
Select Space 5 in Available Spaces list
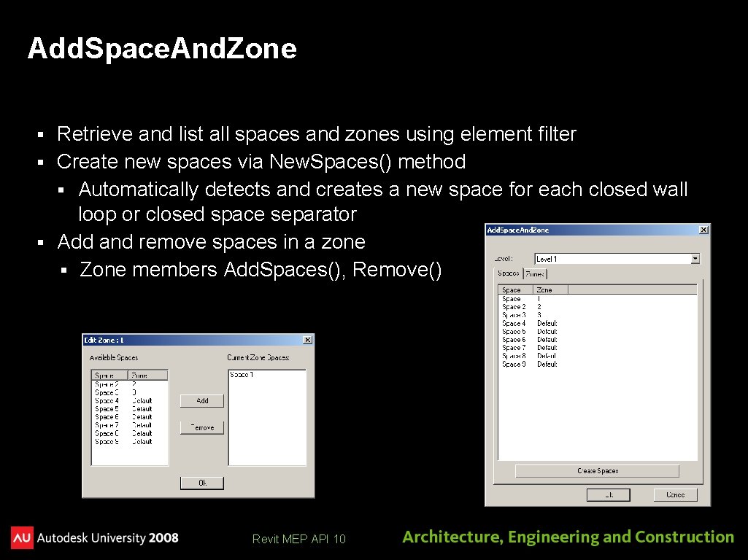(x=129, y=409)
